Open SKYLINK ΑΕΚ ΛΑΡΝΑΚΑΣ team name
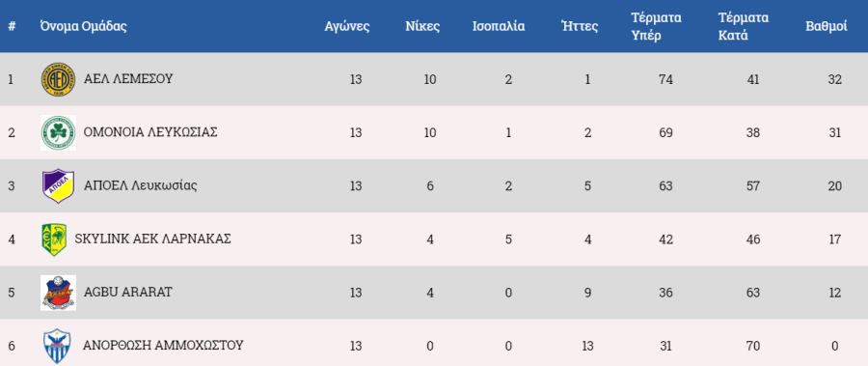Viewport: 868px width, 366px height. point(152,239)
